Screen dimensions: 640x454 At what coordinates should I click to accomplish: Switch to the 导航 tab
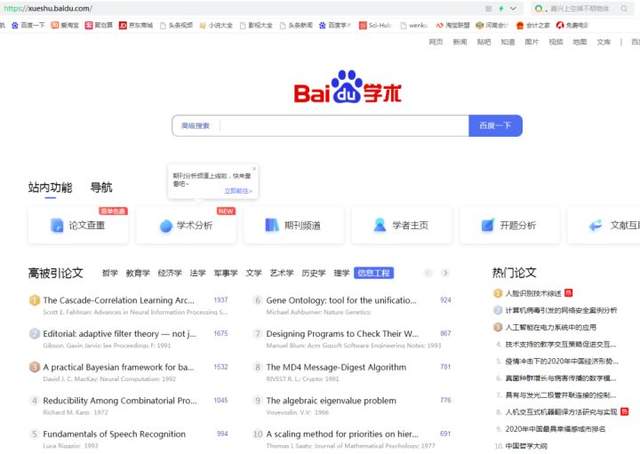point(101,187)
